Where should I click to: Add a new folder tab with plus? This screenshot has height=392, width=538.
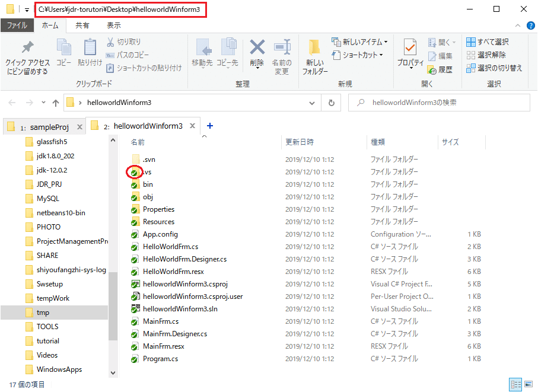click(210, 126)
